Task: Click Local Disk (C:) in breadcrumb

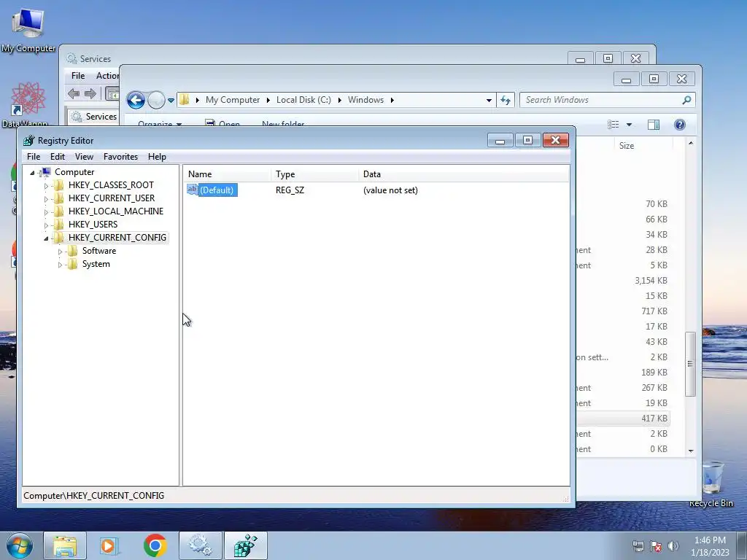Action: point(303,100)
